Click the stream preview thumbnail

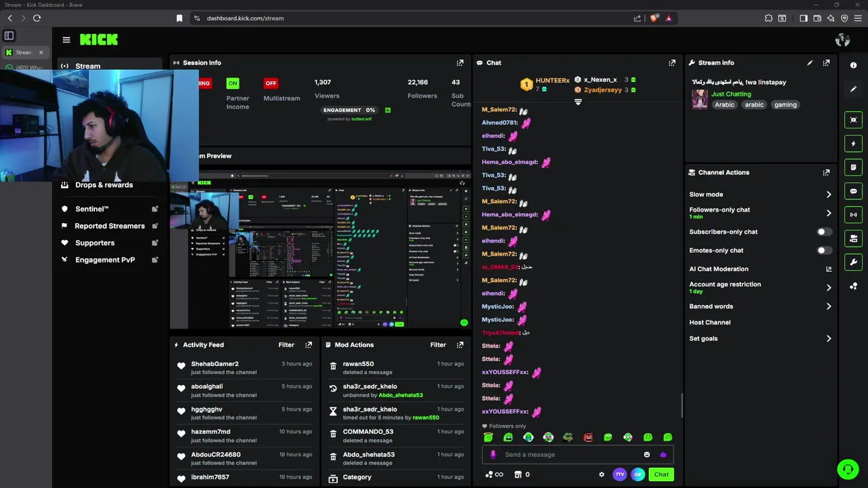click(x=320, y=249)
